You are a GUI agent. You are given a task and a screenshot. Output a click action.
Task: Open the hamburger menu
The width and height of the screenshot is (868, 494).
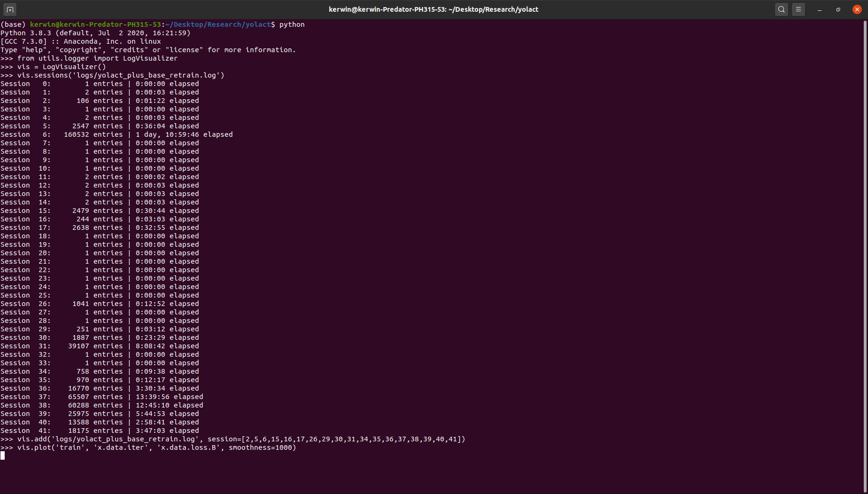(x=798, y=9)
